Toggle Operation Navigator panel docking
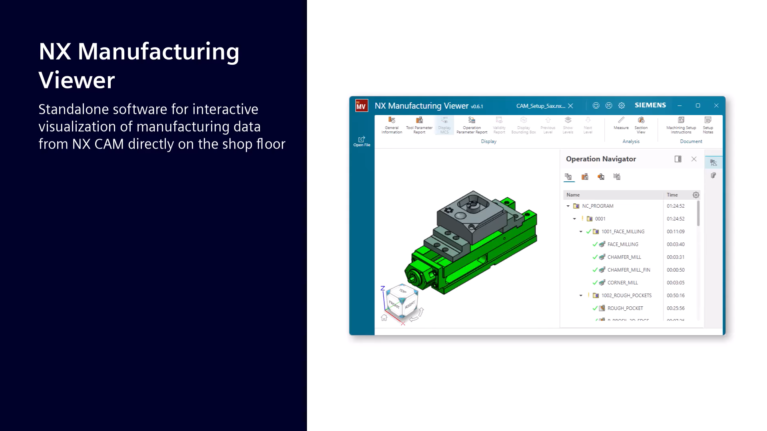The width and height of the screenshot is (767, 431). pyautogui.click(x=678, y=159)
